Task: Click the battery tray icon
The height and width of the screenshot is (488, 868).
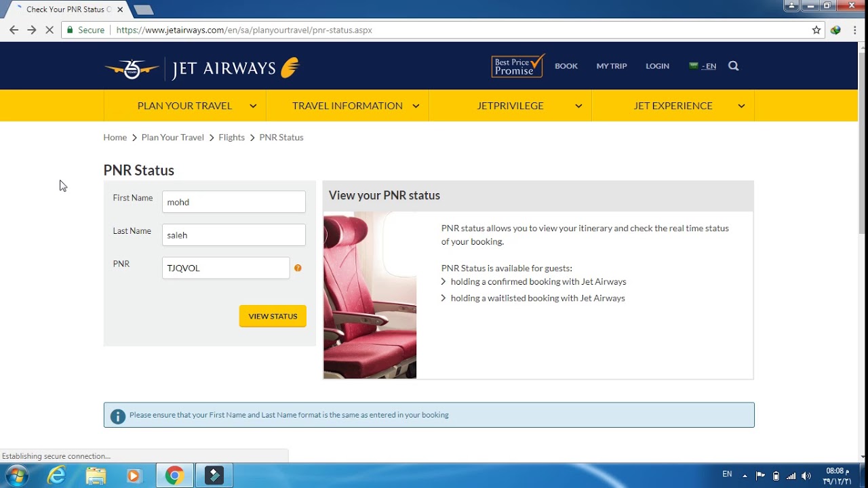Action: point(776,476)
